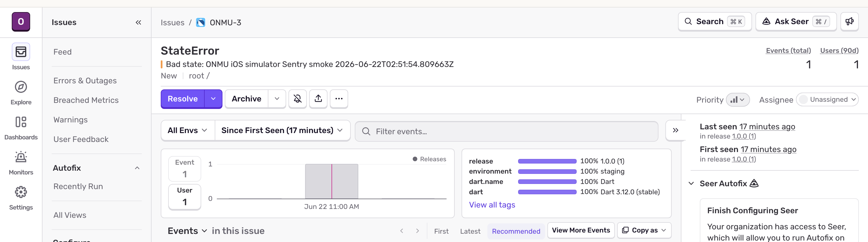
Task: Open the Events in this issue dropdown
Action: point(187,231)
